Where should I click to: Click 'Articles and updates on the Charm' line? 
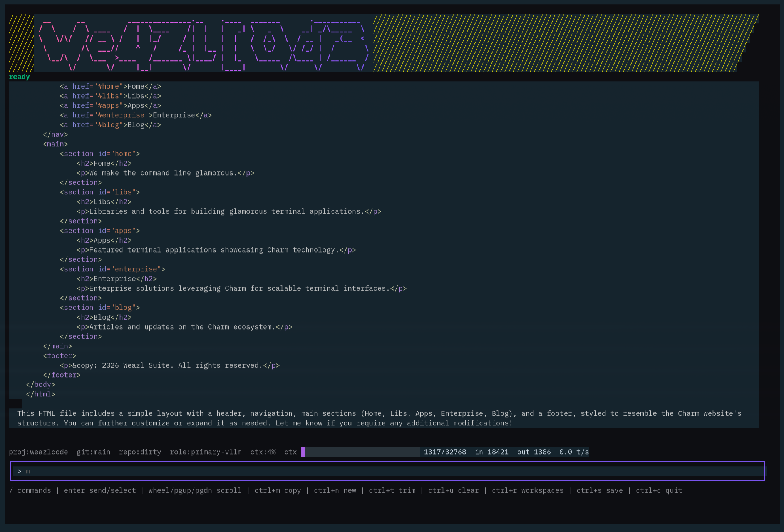(184, 327)
